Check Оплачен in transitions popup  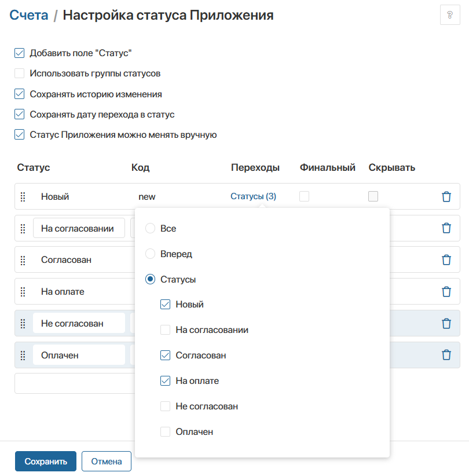(x=165, y=431)
